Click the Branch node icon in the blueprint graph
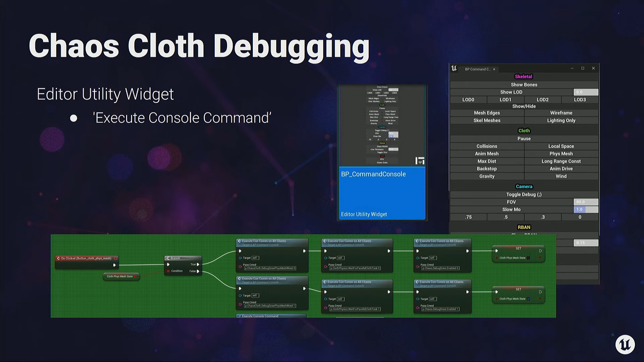Viewport: 644px width, 362px height. [x=168, y=258]
